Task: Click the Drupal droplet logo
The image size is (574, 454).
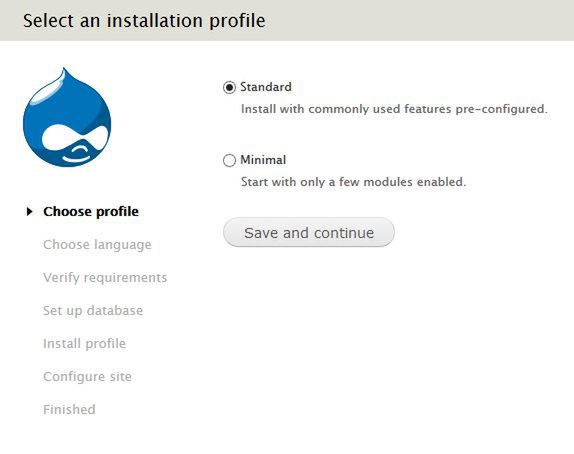Action: [67, 117]
